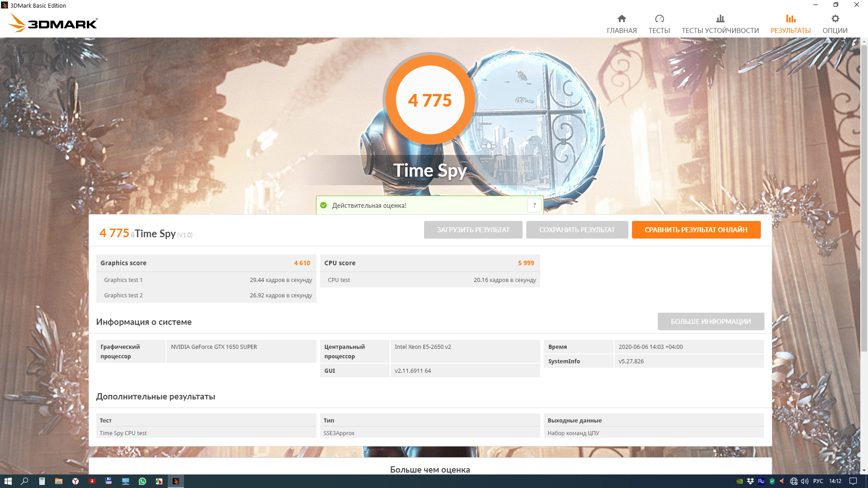This screenshot has height=488, width=868.
Task: Switch input language РУС indicator
Action: coord(818,481)
